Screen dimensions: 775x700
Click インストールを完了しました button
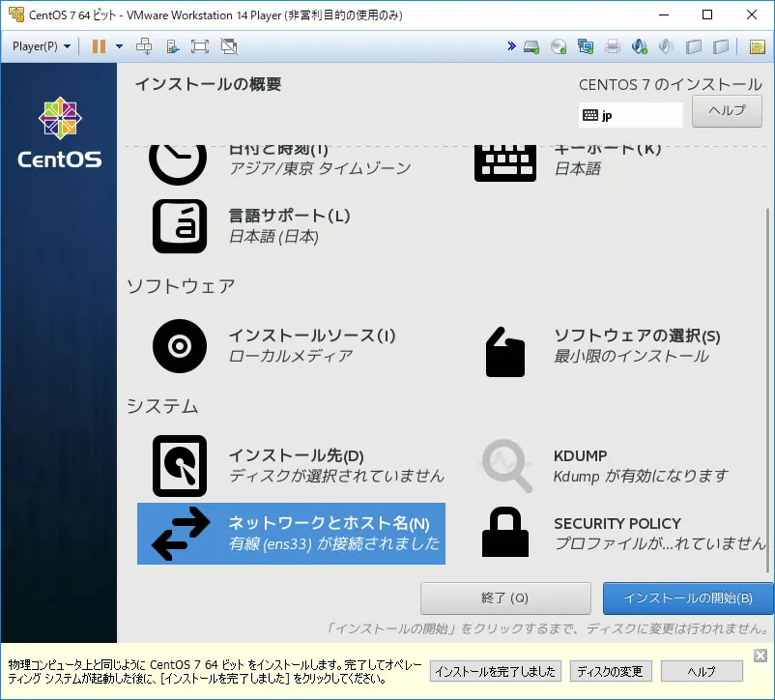[x=496, y=671]
